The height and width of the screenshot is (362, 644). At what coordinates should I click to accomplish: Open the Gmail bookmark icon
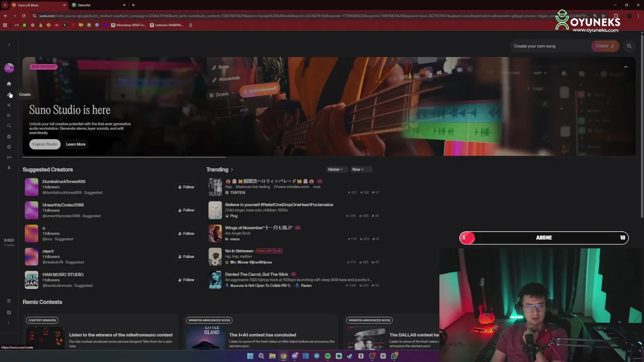tap(16, 25)
